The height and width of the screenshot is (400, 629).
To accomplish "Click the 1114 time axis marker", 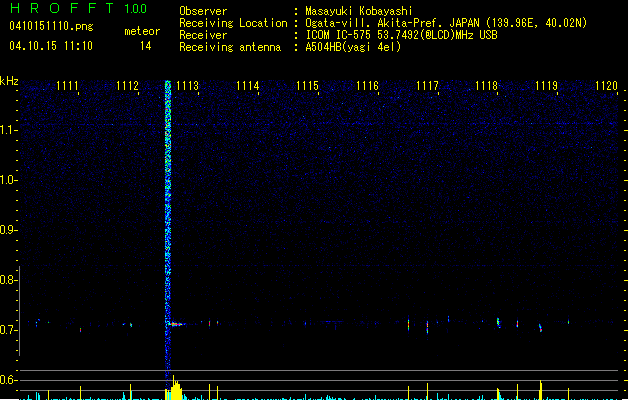I will (248, 86).
